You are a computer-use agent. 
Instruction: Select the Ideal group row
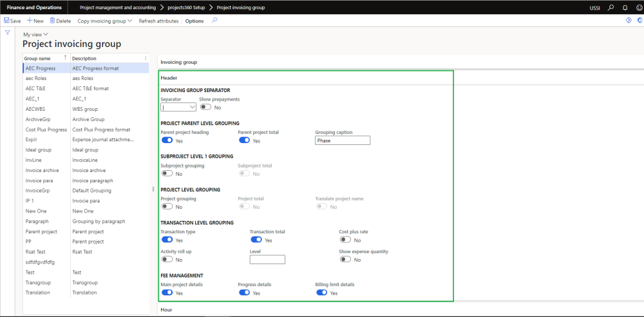[86, 149]
